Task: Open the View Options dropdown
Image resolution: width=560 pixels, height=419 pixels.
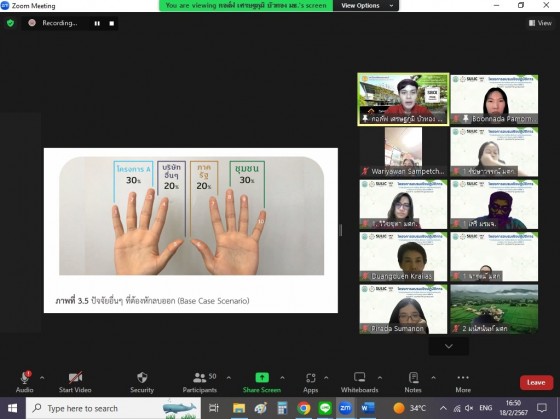Action: [366, 6]
